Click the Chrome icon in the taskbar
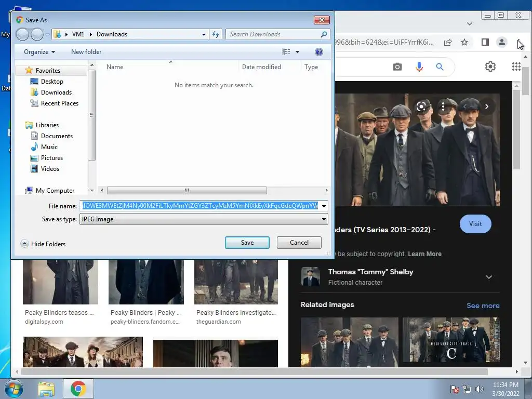The image size is (532, 399). [x=78, y=389]
